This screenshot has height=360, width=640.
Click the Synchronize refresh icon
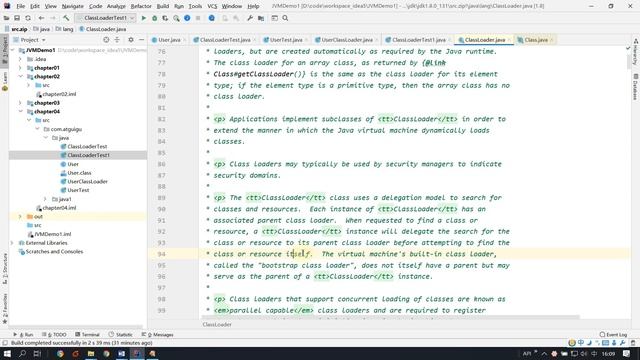(28, 18)
